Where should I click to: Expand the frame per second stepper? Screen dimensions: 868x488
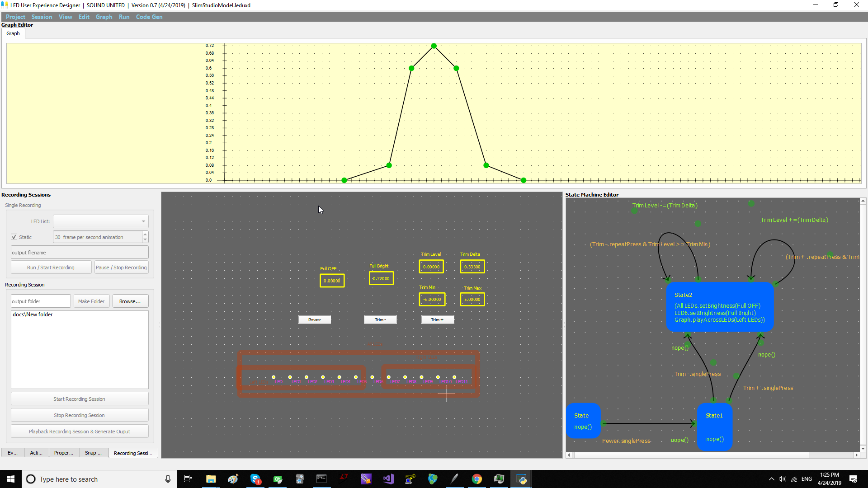point(146,235)
